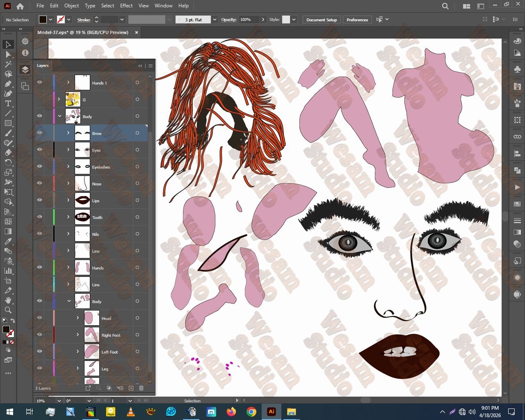Viewport: 525px width, 420px height.
Task: Select the Column Graph tool
Action: point(8,271)
